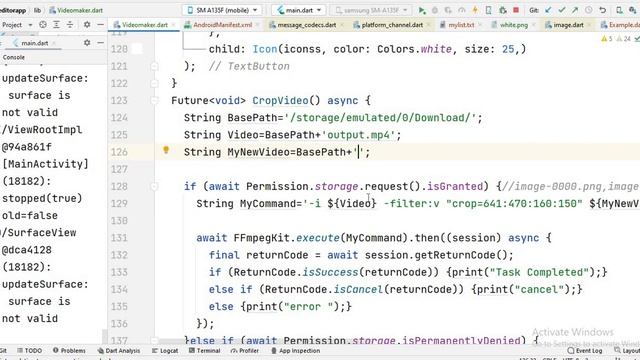Open the device mirroring phone icon
The width and height of the screenshot is (640, 360).
pyautogui.click(x=489, y=10)
